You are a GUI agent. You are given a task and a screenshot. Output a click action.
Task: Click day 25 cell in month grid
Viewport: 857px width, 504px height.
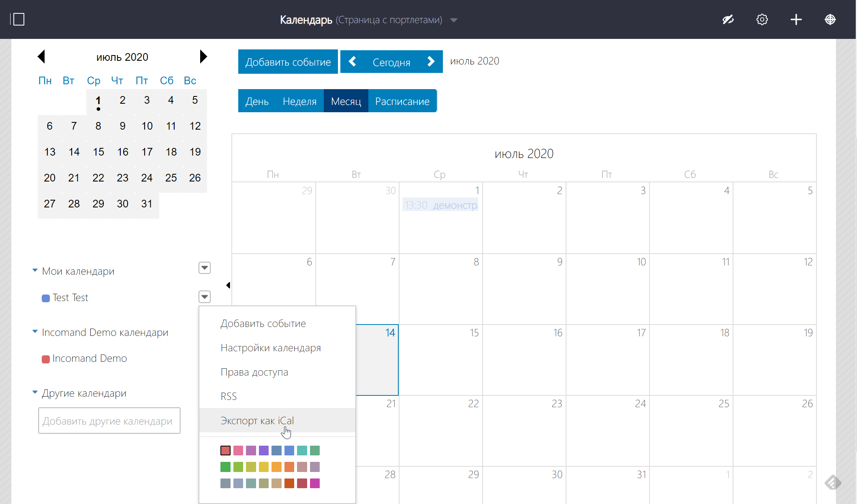tap(691, 431)
